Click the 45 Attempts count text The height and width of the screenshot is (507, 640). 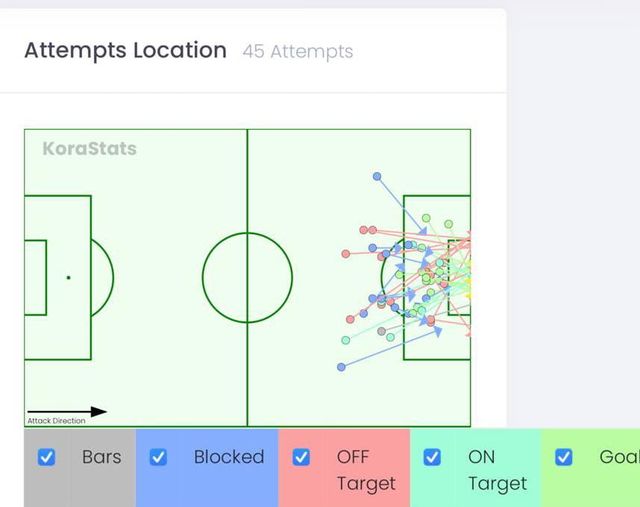pyautogui.click(x=297, y=51)
